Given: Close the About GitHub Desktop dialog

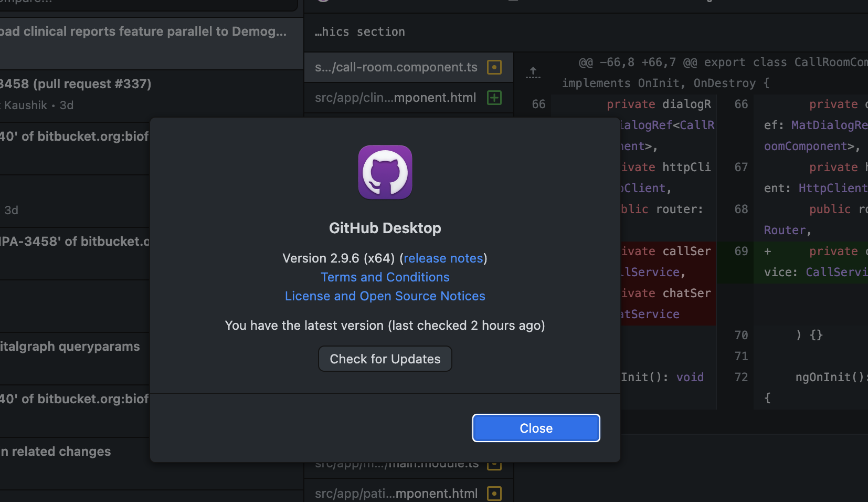Looking at the screenshot, I should point(536,428).
